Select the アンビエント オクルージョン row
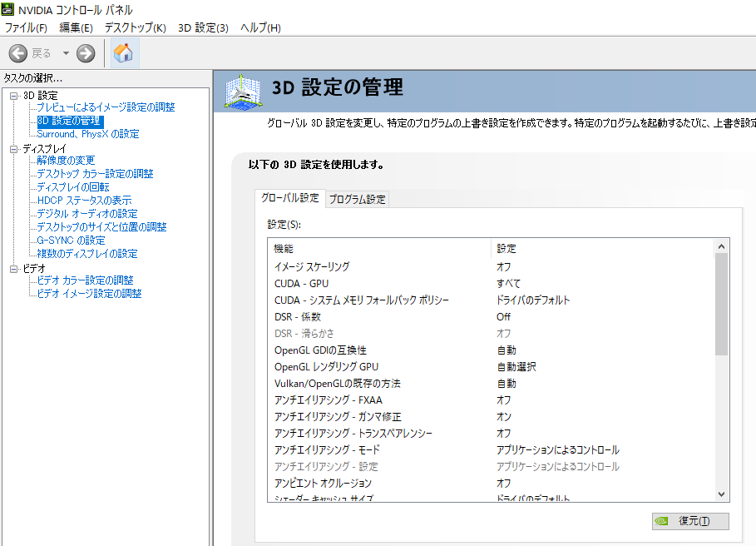This screenshot has width=756, height=546. click(491, 484)
